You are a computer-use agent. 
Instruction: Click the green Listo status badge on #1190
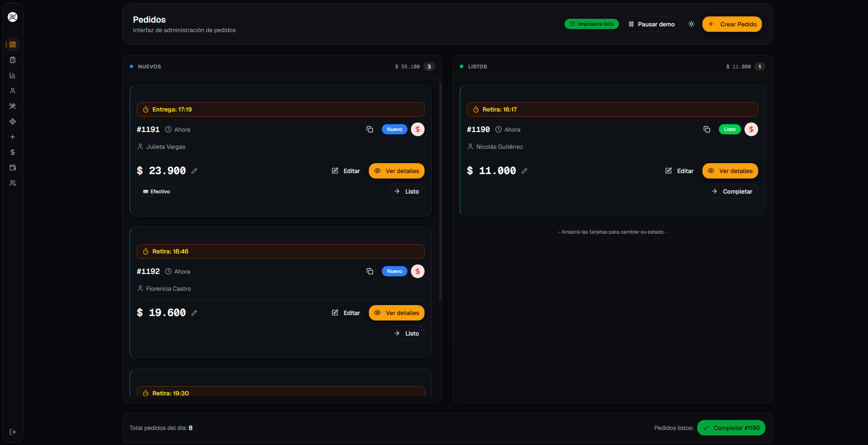(x=730, y=129)
